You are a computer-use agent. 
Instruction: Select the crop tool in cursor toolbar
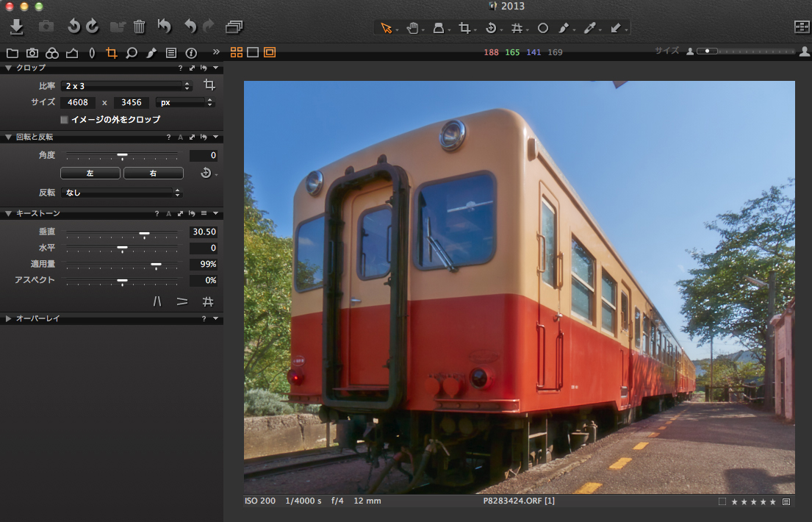(x=464, y=28)
